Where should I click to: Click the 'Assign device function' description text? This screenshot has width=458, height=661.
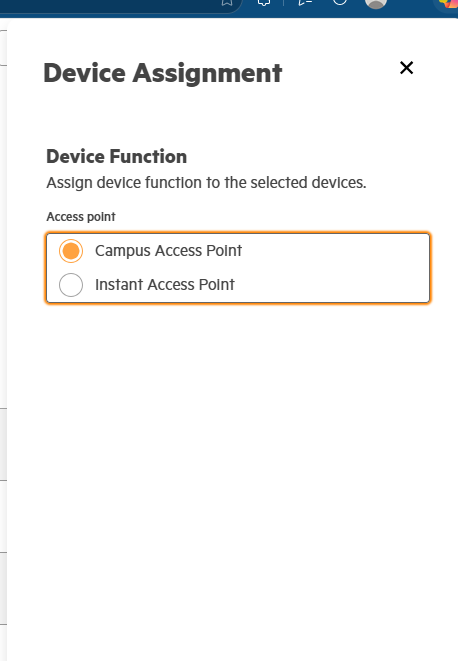point(206,183)
